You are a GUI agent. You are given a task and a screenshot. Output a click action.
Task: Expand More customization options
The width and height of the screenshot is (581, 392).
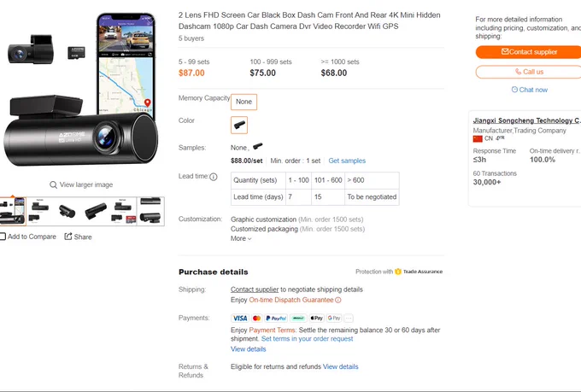point(241,238)
